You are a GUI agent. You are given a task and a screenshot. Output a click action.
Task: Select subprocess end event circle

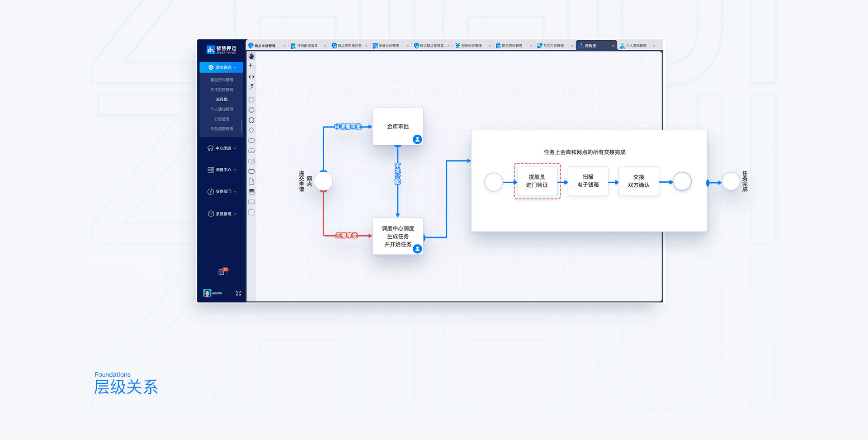(x=682, y=181)
